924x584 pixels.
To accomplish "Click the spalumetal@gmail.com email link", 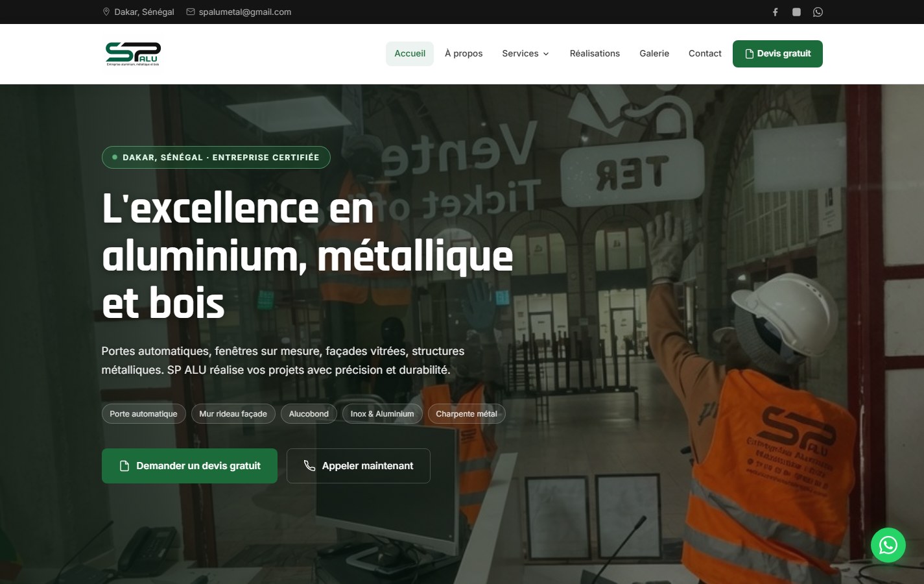I will [x=245, y=12].
